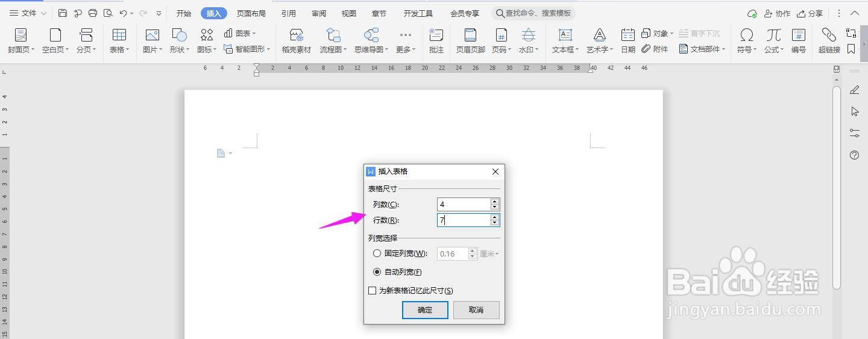Viewport: 868px width, 339px height.
Task: Click 分享 (Share) button
Action: pyautogui.click(x=810, y=13)
